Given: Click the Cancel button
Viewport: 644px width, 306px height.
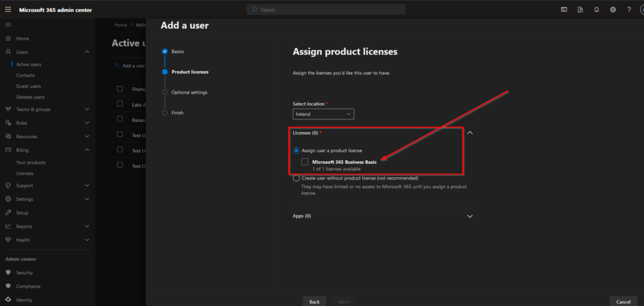Looking at the screenshot, I should [x=623, y=302].
